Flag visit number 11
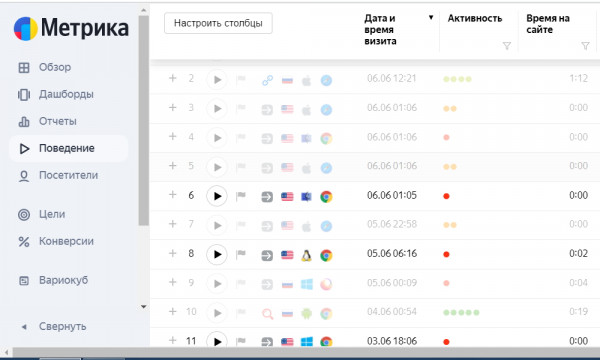Image resolution: width=600 pixels, height=360 pixels. click(241, 341)
